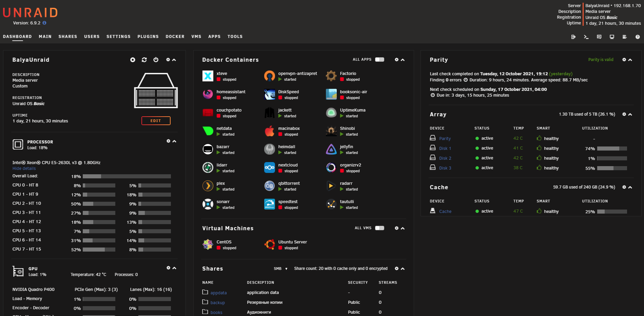Image resolution: width=644 pixels, height=316 pixels.
Task: Open the Docker Containers settings gear
Action: [x=396, y=60]
